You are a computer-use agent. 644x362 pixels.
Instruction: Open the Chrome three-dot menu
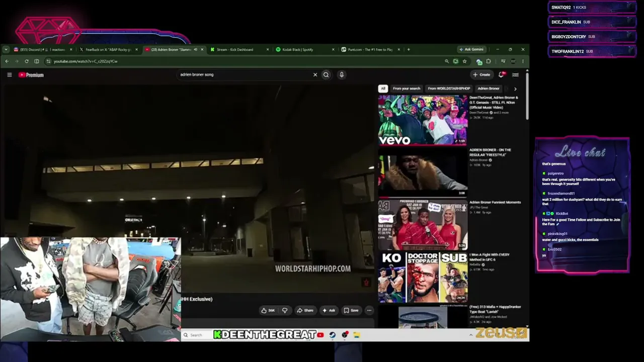click(x=523, y=61)
